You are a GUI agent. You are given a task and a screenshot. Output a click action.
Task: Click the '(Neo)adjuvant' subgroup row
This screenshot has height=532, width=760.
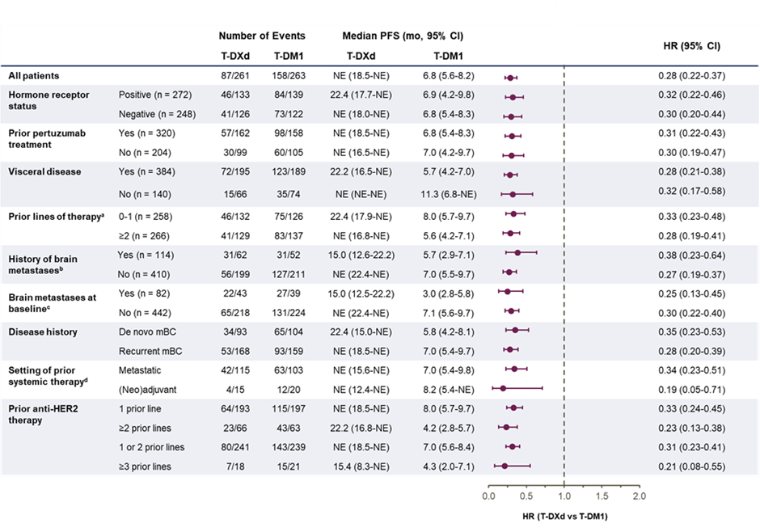pyautogui.click(x=147, y=390)
